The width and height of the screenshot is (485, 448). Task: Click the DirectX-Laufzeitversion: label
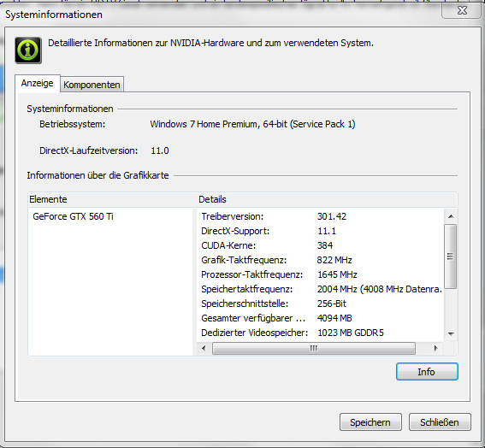coord(88,150)
